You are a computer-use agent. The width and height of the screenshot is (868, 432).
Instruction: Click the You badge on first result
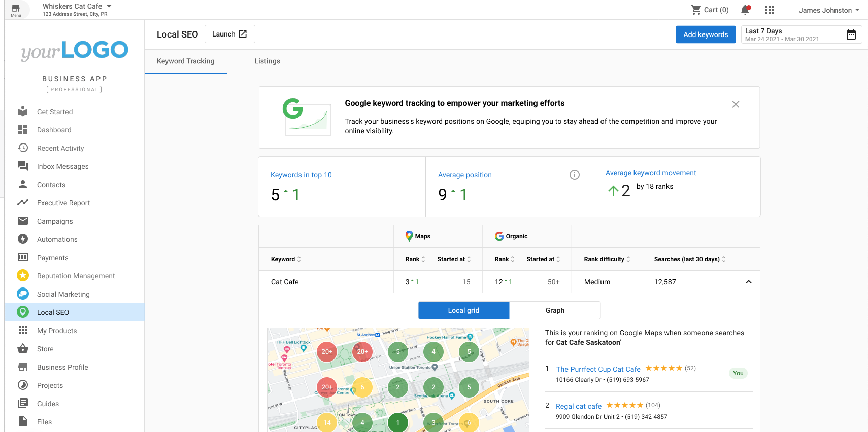click(x=738, y=373)
